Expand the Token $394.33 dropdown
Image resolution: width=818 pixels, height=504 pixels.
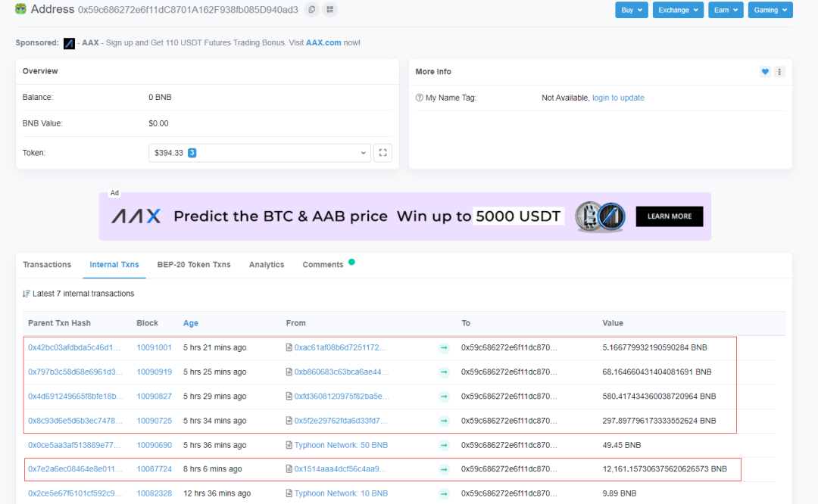260,153
